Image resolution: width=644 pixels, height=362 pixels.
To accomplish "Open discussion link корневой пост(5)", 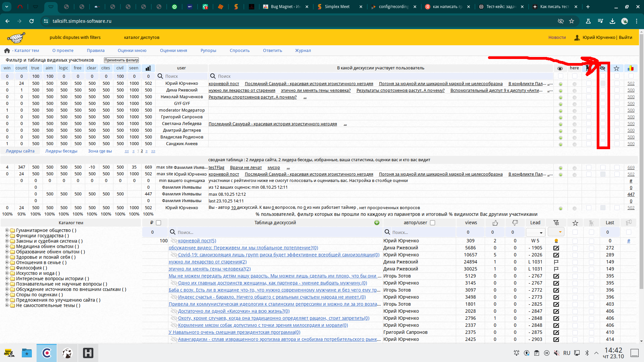I will (x=197, y=241).
